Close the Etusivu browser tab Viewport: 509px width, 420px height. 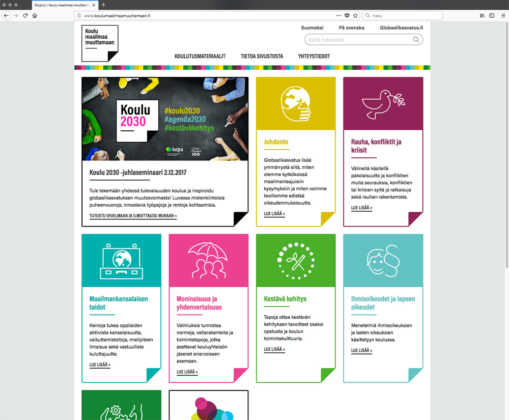coord(94,5)
